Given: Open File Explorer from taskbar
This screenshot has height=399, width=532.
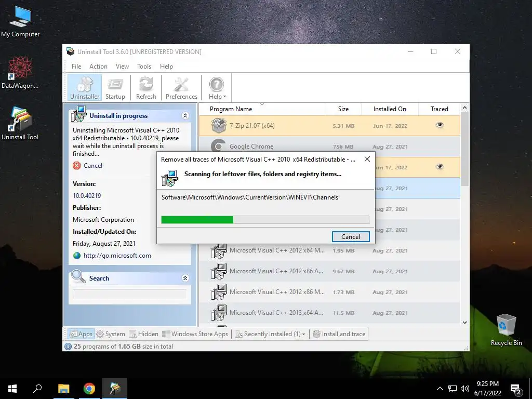Looking at the screenshot, I should [63, 389].
